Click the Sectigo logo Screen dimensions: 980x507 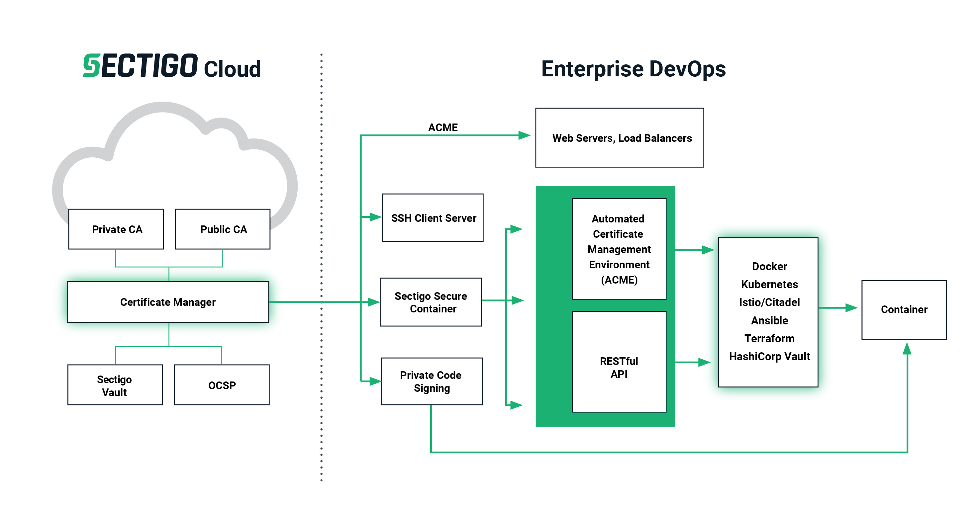[140, 66]
